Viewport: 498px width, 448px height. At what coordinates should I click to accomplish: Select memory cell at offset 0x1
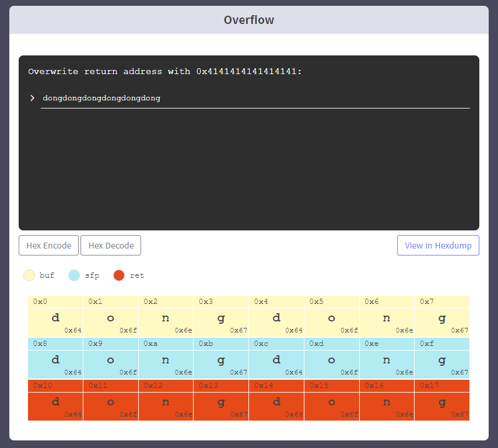pyautogui.click(x=111, y=316)
